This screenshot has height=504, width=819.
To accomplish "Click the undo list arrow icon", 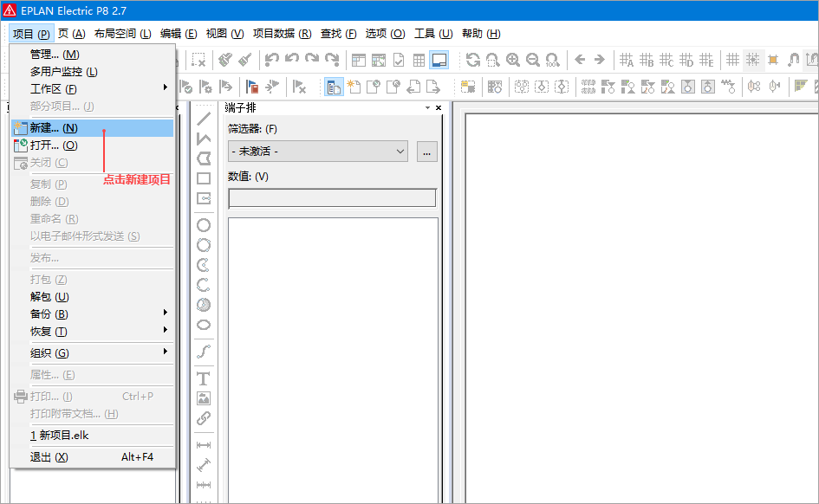I will click(x=271, y=60).
